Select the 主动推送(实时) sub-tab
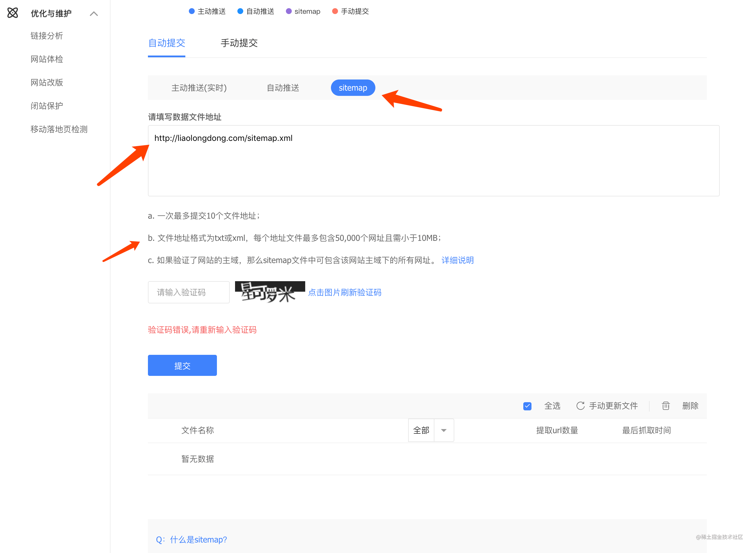The height and width of the screenshot is (553, 756). click(x=199, y=88)
